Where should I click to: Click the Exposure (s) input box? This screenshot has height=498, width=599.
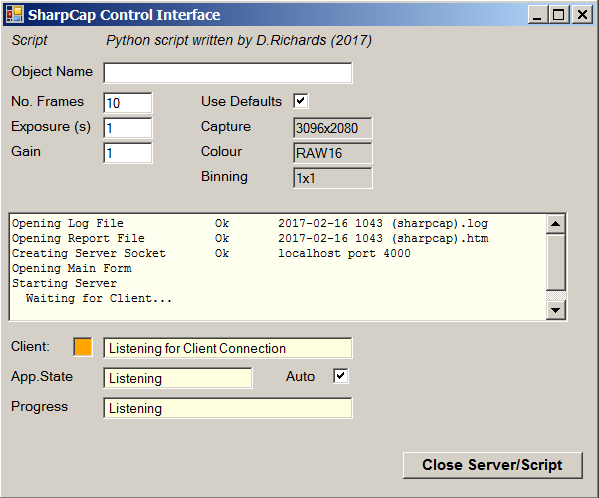(128, 128)
